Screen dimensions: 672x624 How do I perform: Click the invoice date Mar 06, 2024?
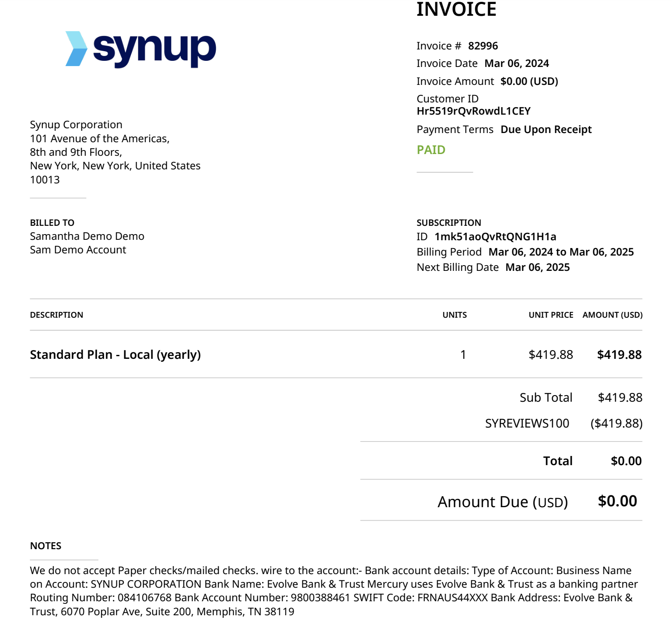[x=517, y=63]
